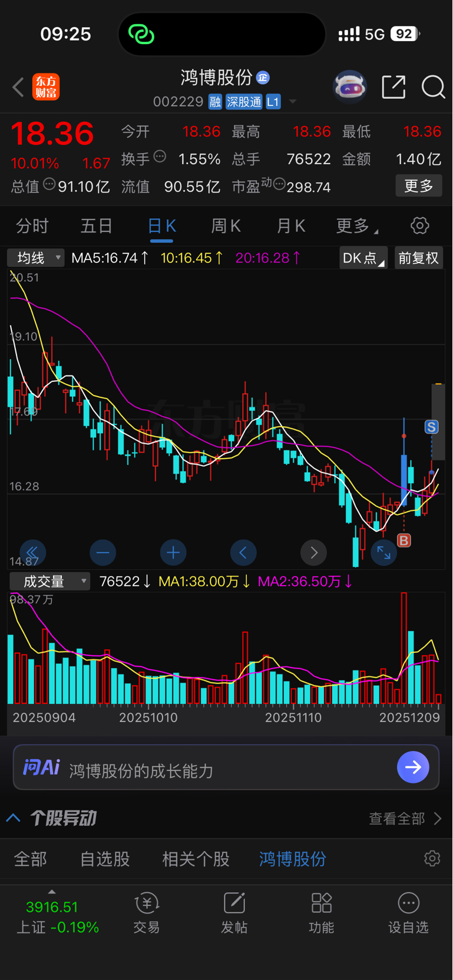Tap the MA2:36.50万 volume average label
The image size is (453, 980).
click(305, 582)
